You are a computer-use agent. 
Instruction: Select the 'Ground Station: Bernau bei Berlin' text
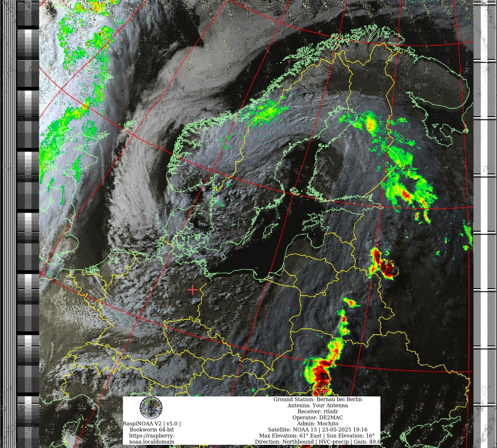(318, 399)
